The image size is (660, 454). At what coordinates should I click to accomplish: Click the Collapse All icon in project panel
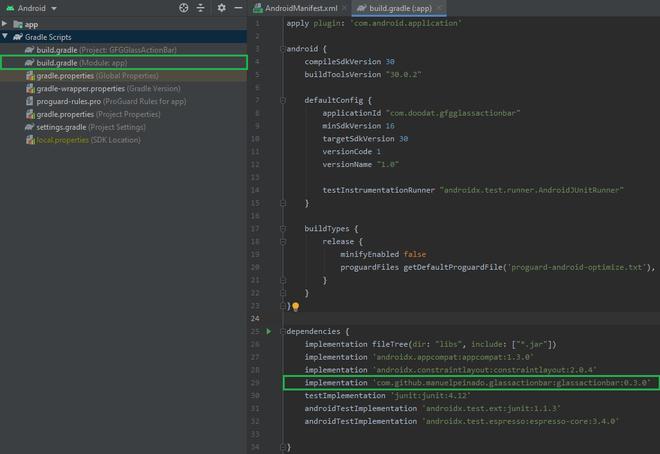[200, 8]
